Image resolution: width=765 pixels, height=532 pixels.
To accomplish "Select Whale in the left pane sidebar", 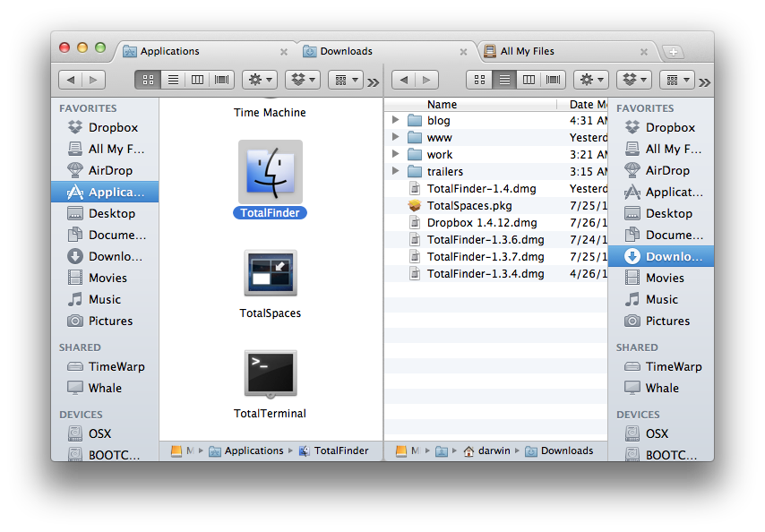I will click(x=105, y=388).
